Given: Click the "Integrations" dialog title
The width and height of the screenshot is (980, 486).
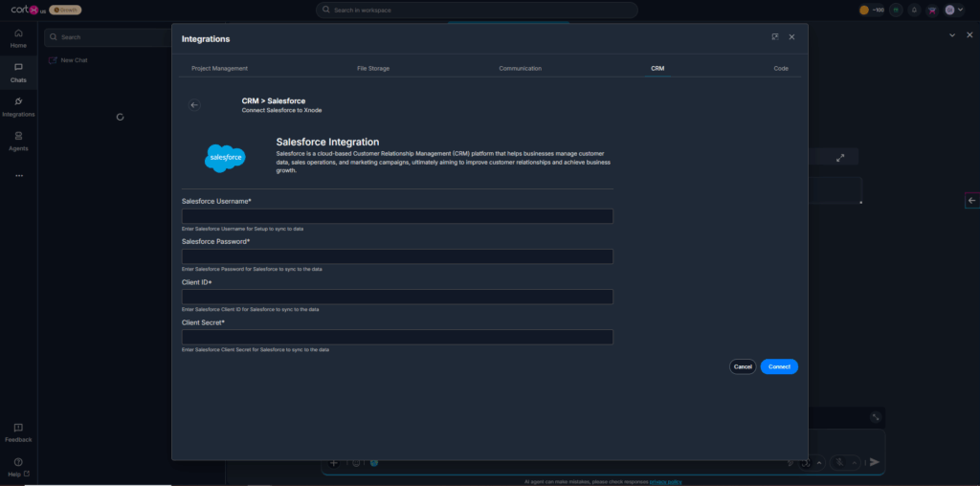Looking at the screenshot, I should coord(206,38).
